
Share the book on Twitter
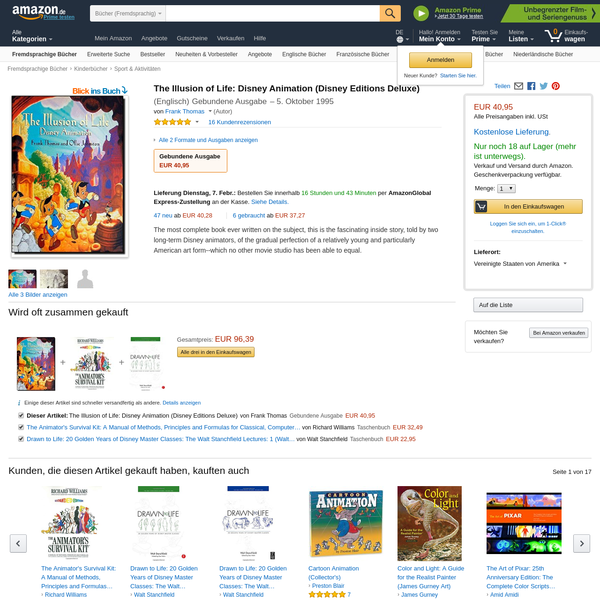543,86
